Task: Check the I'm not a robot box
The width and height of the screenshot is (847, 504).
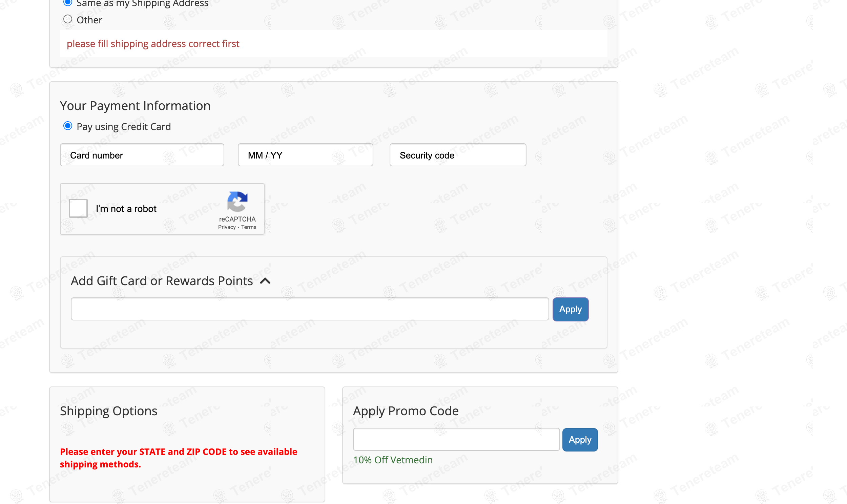Action: pyautogui.click(x=78, y=208)
